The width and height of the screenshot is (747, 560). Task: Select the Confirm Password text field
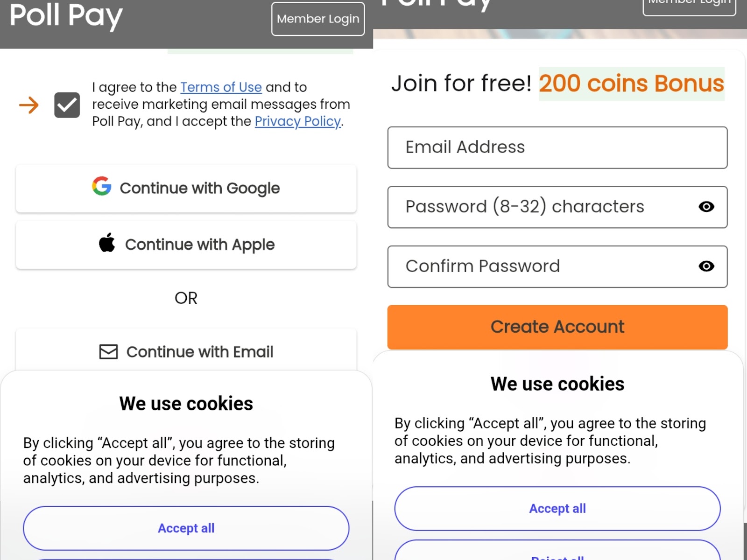click(x=537, y=266)
